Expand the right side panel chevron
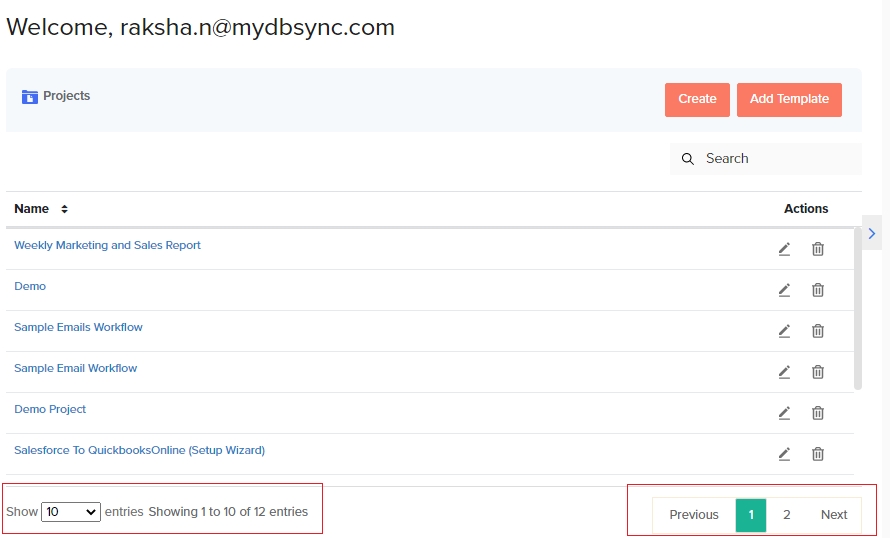The width and height of the screenshot is (890, 538). (x=872, y=233)
